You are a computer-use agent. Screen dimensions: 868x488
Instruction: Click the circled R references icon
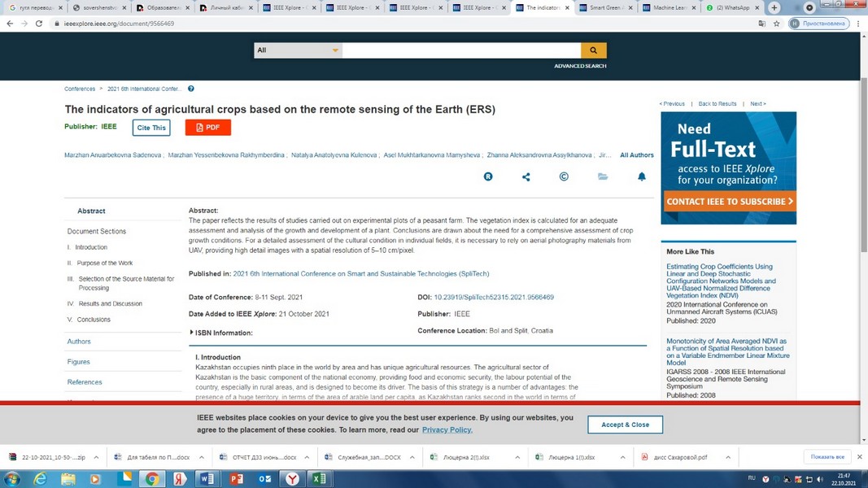(488, 176)
